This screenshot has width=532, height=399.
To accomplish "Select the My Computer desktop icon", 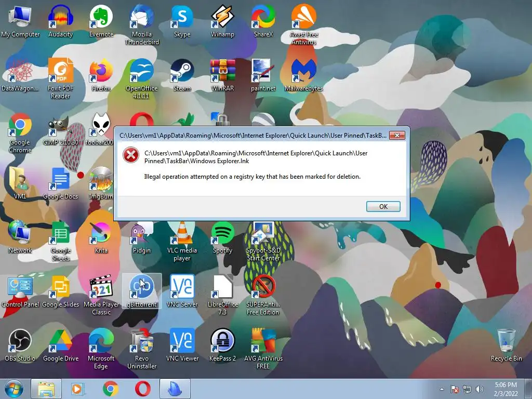I will 20,21.
